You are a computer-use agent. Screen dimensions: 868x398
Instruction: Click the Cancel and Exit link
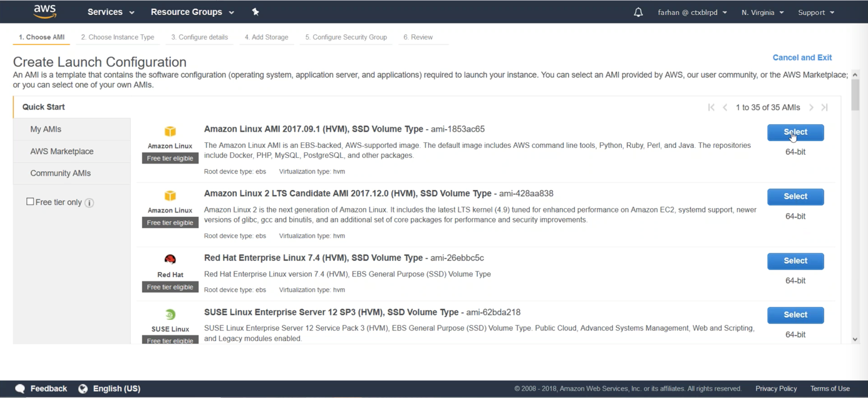coord(802,58)
